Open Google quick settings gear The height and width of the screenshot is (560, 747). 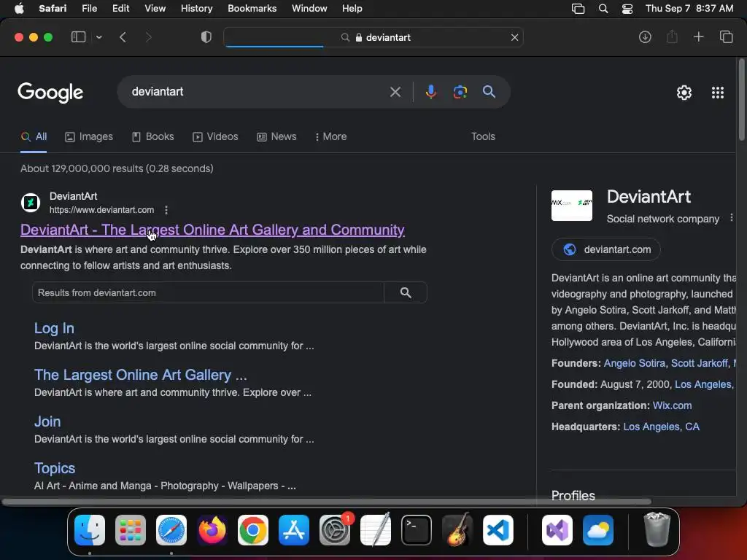pos(684,93)
